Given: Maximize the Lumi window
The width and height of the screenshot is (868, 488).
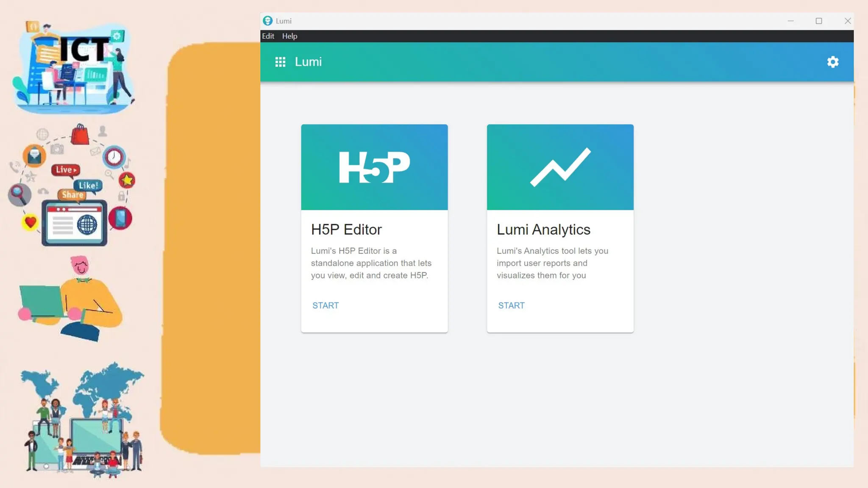Looking at the screenshot, I should coord(819,21).
